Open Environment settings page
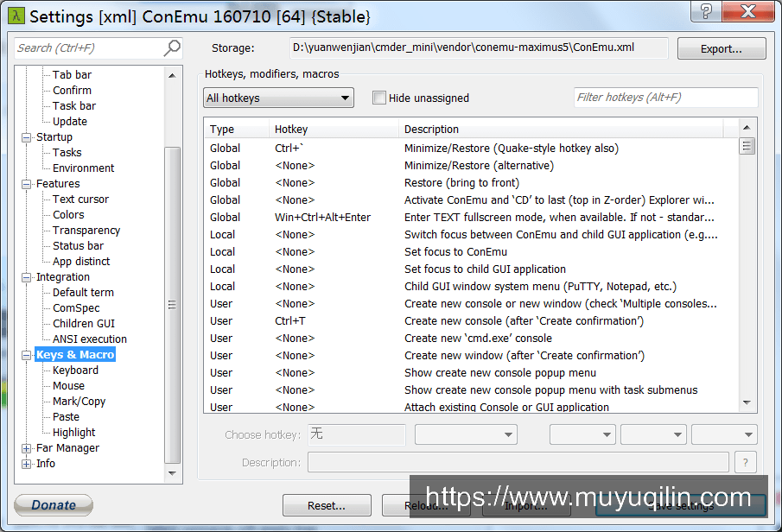This screenshot has width=782, height=532. click(x=83, y=168)
